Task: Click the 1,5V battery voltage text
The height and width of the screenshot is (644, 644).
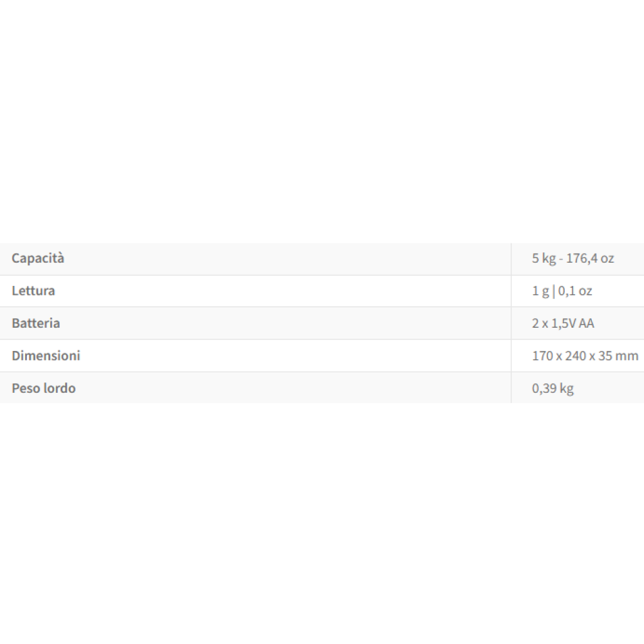Action: 563,323
